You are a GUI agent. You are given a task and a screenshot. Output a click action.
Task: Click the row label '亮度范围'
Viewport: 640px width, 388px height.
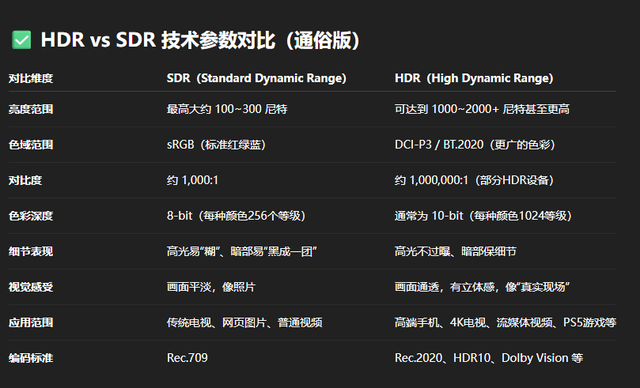point(31,109)
